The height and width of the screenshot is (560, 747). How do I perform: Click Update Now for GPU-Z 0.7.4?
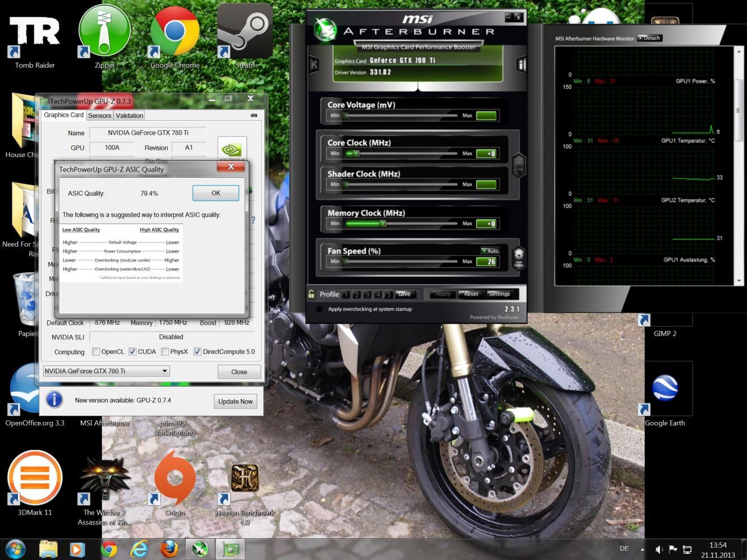235,401
